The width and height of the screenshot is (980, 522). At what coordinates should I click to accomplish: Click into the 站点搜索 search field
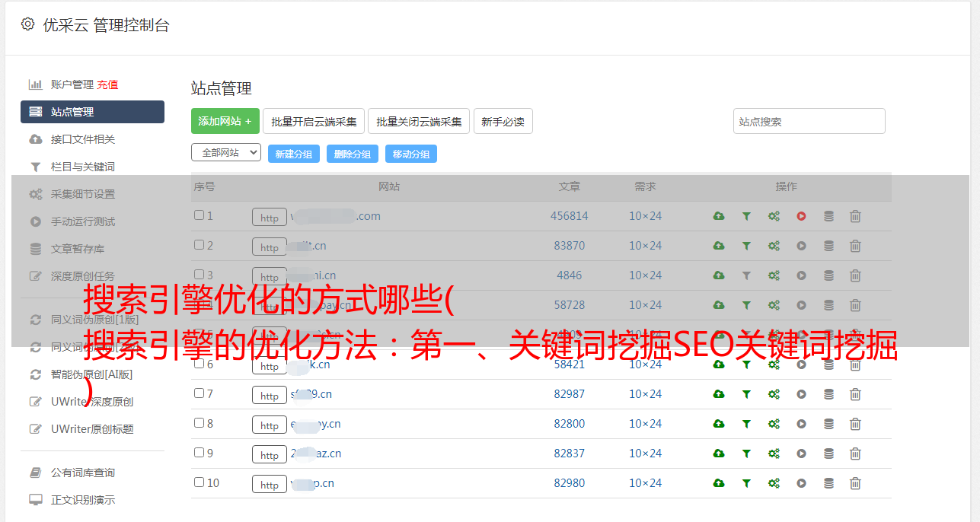pyautogui.click(x=809, y=121)
